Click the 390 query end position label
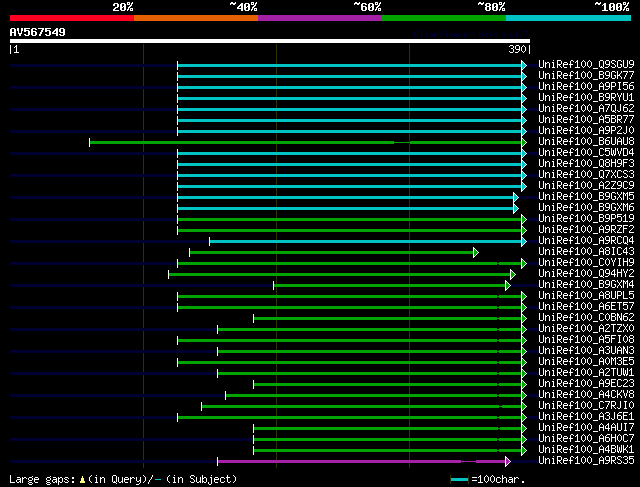 tap(517, 49)
